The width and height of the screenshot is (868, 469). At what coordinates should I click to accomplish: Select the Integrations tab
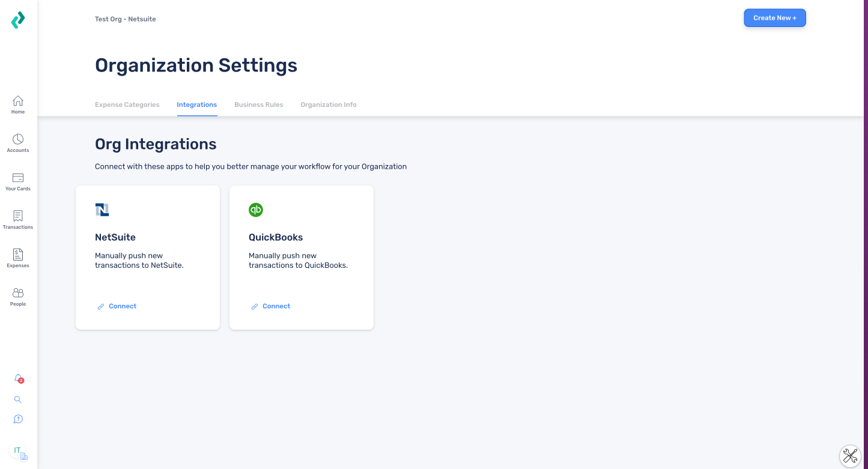196,104
